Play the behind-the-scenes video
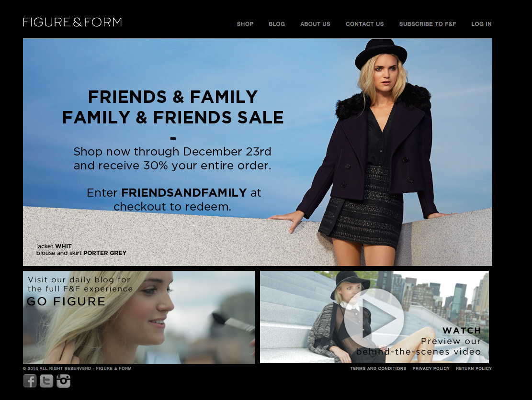The height and width of the screenshot is (400, 532). pos(374,318)
